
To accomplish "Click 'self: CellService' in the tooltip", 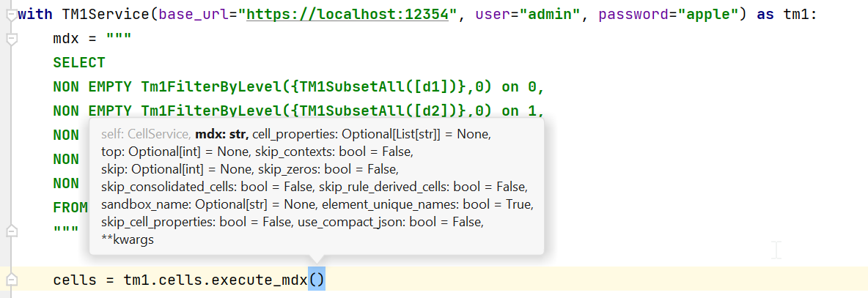I will [146, 134].
